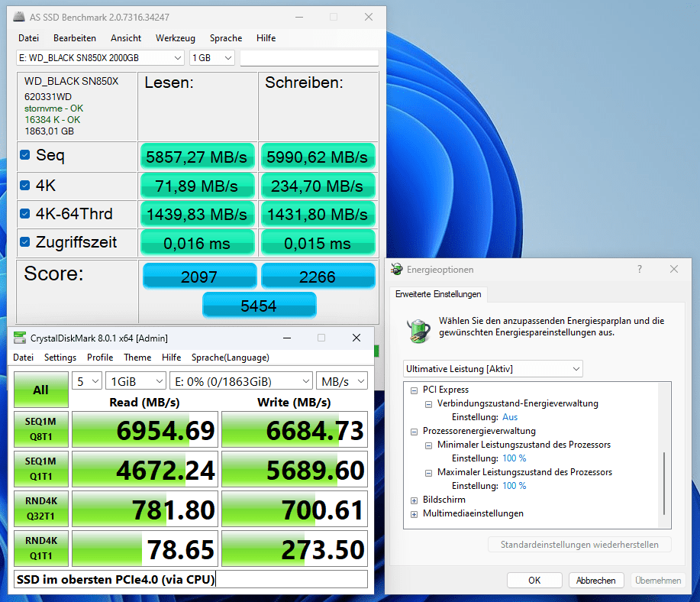Collapse Minimaler Leistungszustand des Prozessors

(x=428, y=445)
